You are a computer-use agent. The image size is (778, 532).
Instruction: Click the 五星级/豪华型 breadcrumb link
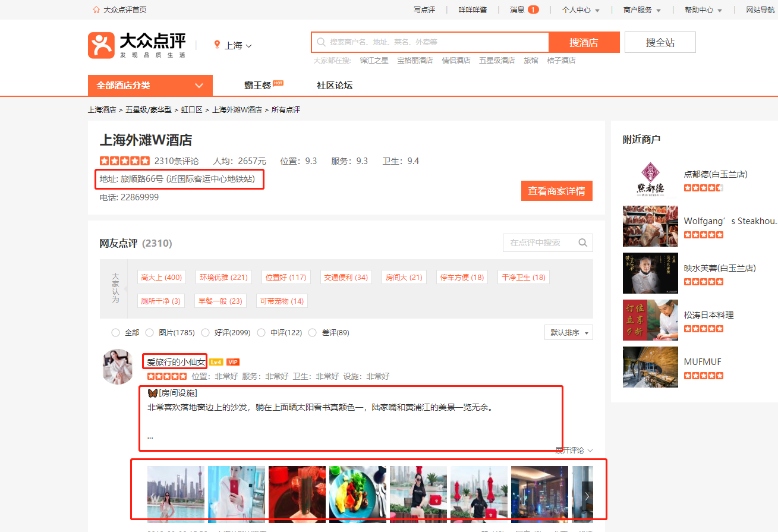149,110
